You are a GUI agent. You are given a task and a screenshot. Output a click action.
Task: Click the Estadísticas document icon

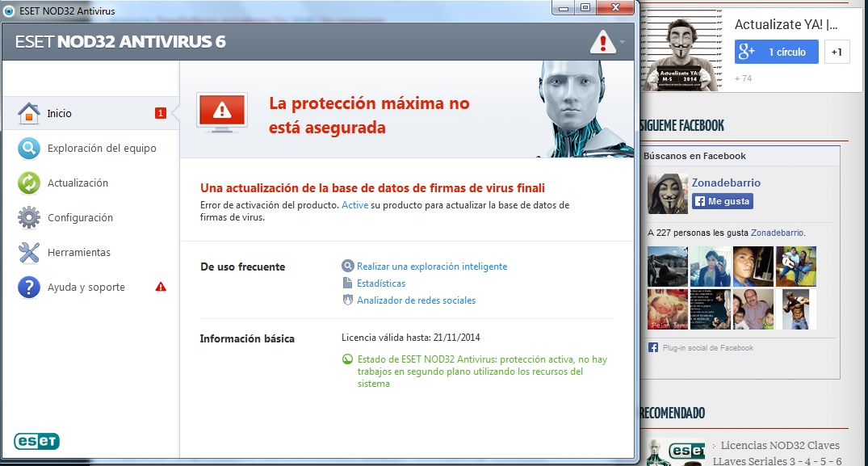[x=348, y=283]
